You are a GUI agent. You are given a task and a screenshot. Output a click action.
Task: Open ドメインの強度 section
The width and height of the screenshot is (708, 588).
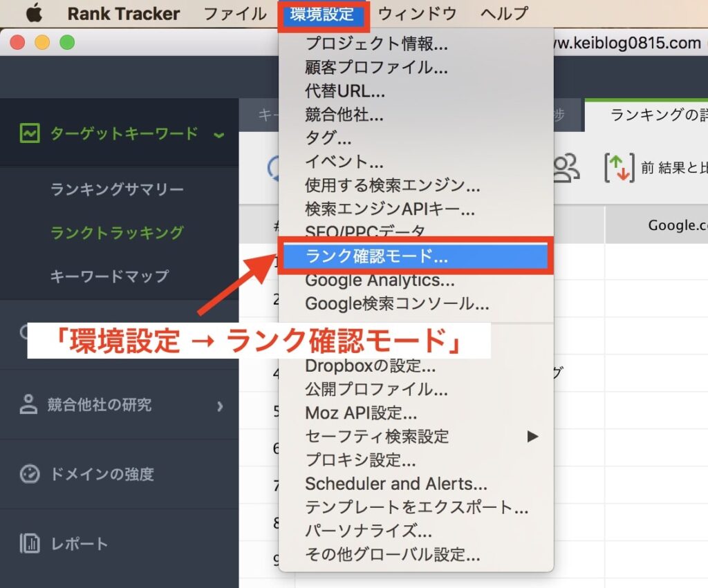(x=102, y=474)
